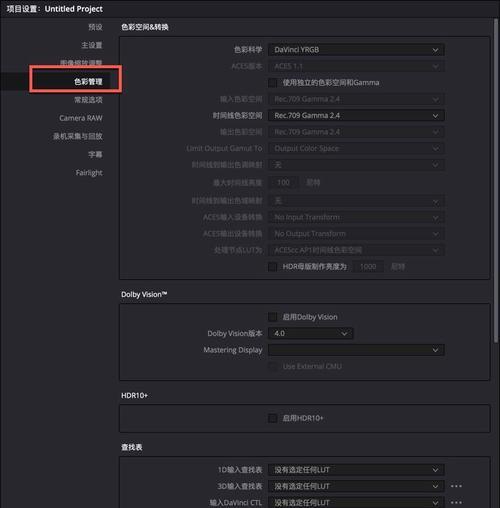Open the ACES版本 dropdown
This screenshot has height=508, width=500.
pos(356,66)
